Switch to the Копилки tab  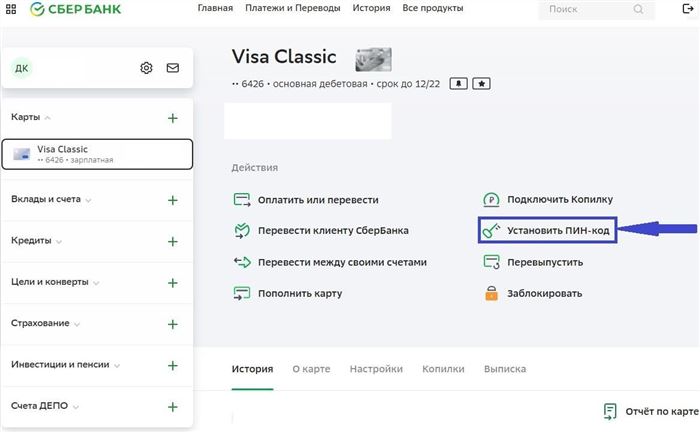[443, 369]
